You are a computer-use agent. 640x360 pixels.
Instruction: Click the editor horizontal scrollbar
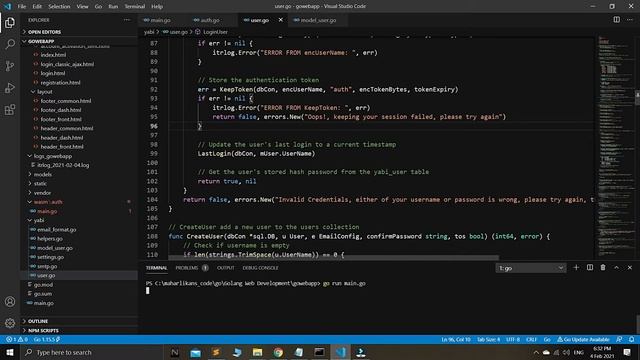[x=333, y=258]
